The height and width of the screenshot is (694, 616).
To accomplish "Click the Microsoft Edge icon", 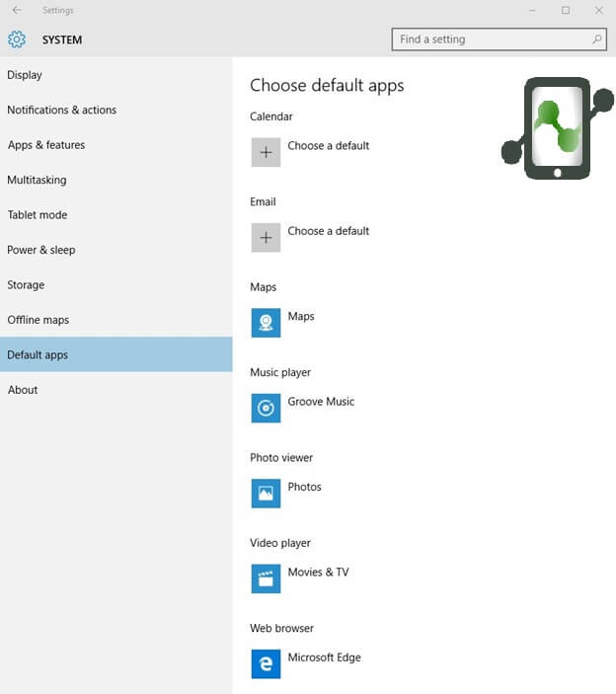I will tap(266, 664).
